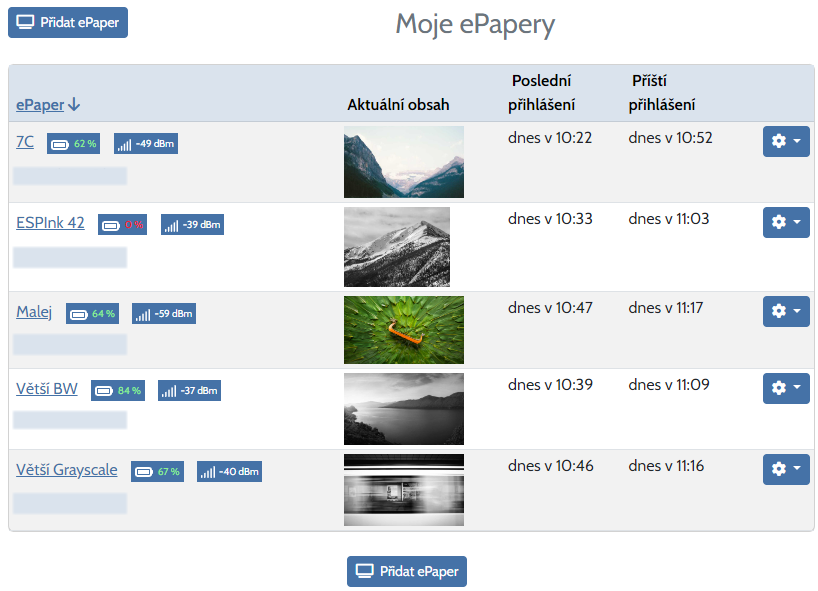The width and height of the screenshot is (818, 591).
Task: Click the Příští přihlášení column header
Action: (x=661, y=93)
